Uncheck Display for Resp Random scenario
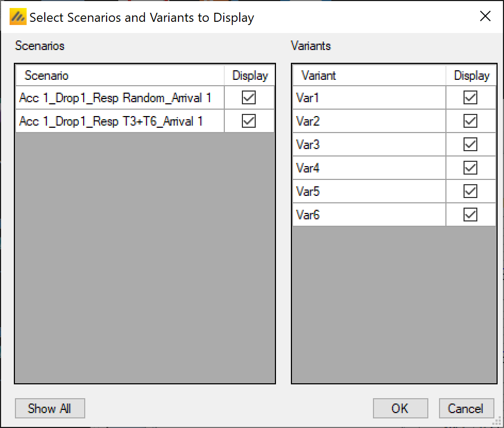This screenshot has width=504, height=428. click(249, 97)
